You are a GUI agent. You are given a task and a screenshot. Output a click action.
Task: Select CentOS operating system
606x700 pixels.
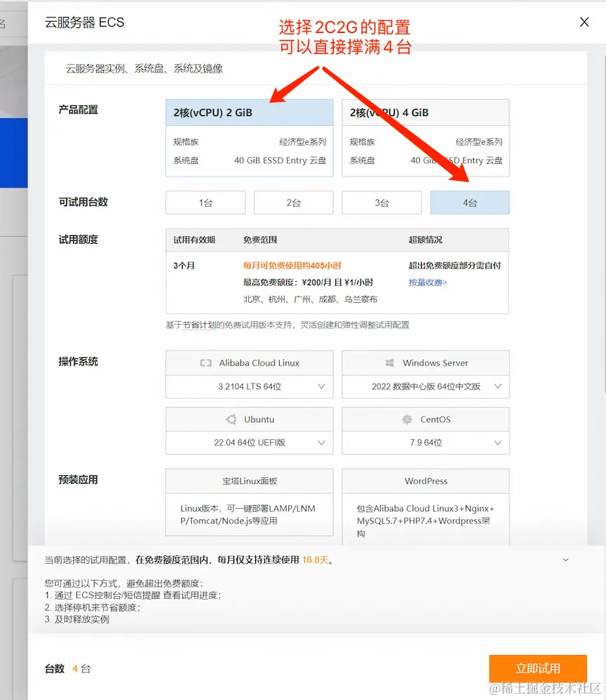(425, 419)
